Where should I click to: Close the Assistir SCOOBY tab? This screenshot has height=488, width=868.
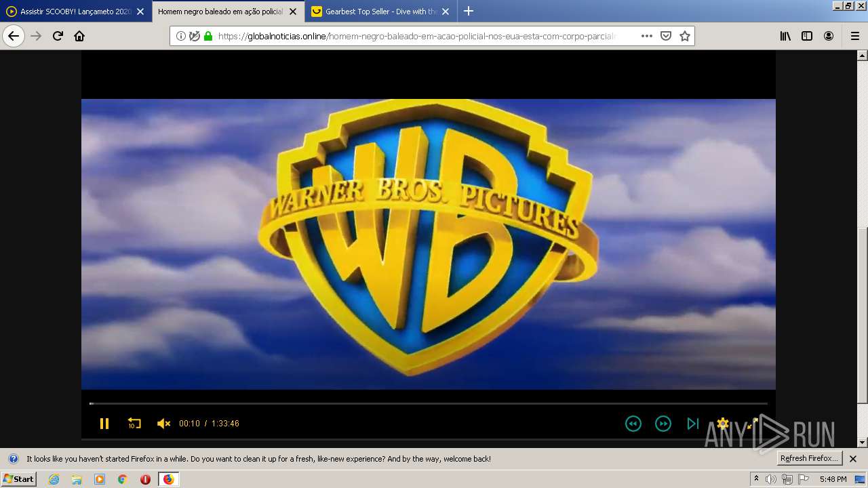[140, 12]
